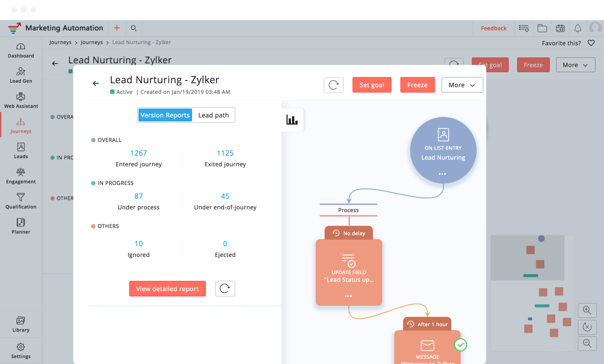Expand the More dropdown in the panel

462,85
